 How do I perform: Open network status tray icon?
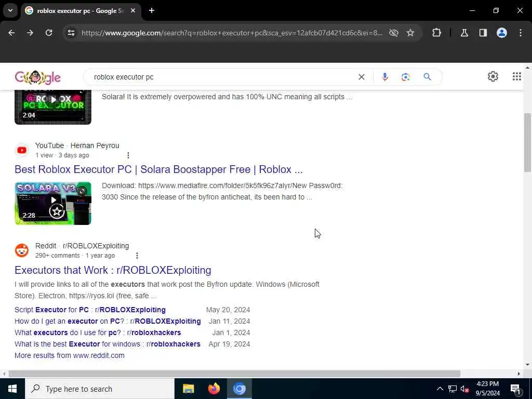click(x=453, y=389)
